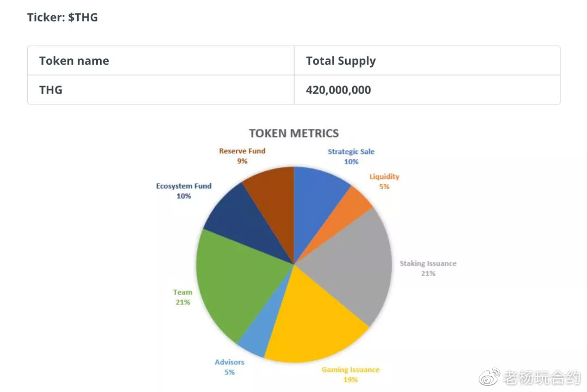Image resolution: width=587 pixels, height=392 pixels.
Task: Select the THG token name cell
Action: click(x=160, y=90)
